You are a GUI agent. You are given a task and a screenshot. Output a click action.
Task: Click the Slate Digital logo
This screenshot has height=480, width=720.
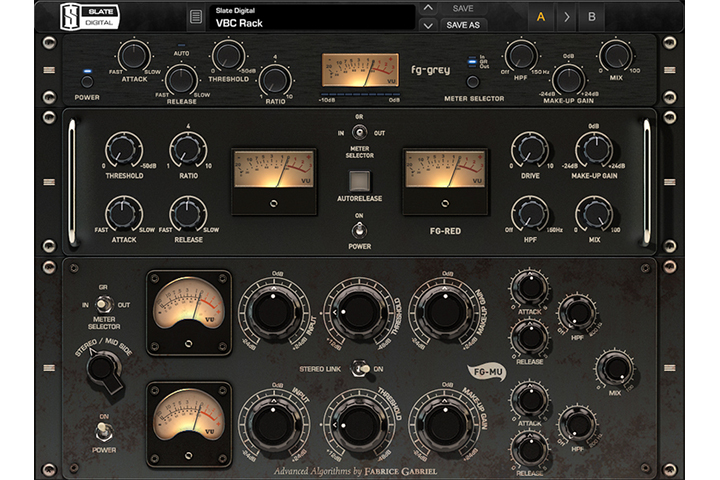[x=90, y=17]
